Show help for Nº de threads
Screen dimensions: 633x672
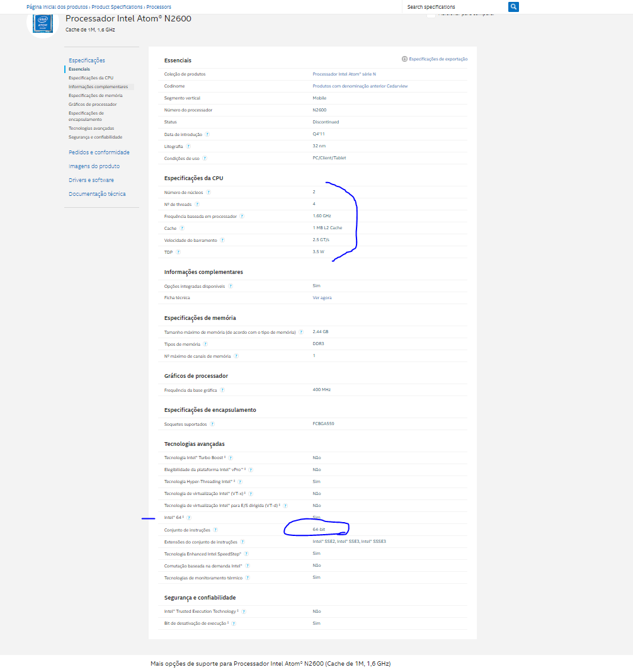tap(197, 205)
